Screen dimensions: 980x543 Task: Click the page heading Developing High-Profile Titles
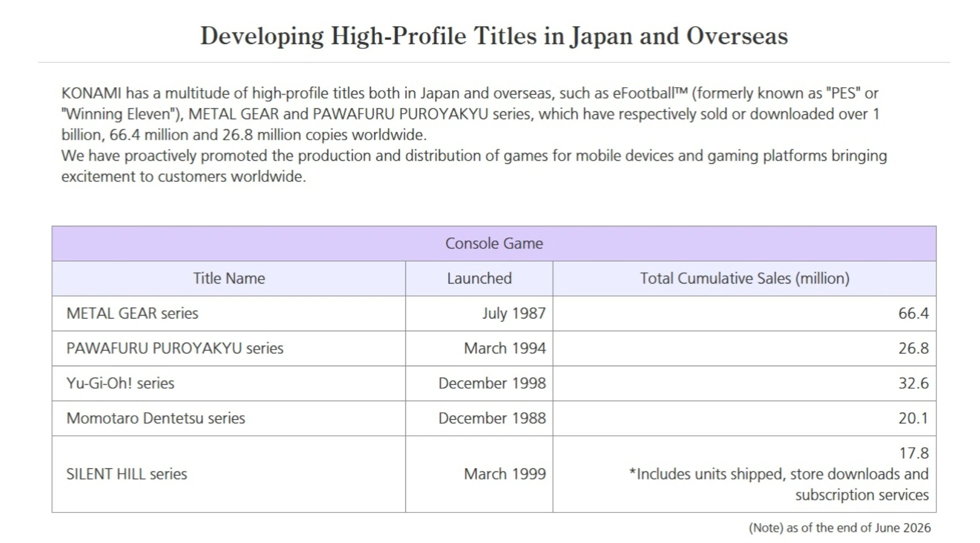pos(494,36)
